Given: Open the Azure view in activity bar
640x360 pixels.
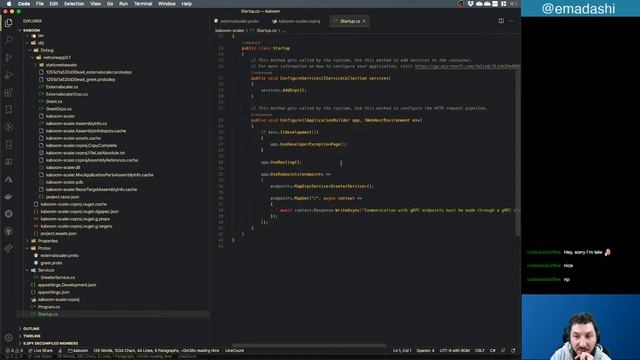Looking at the screenshot, I should coord(9,179).
